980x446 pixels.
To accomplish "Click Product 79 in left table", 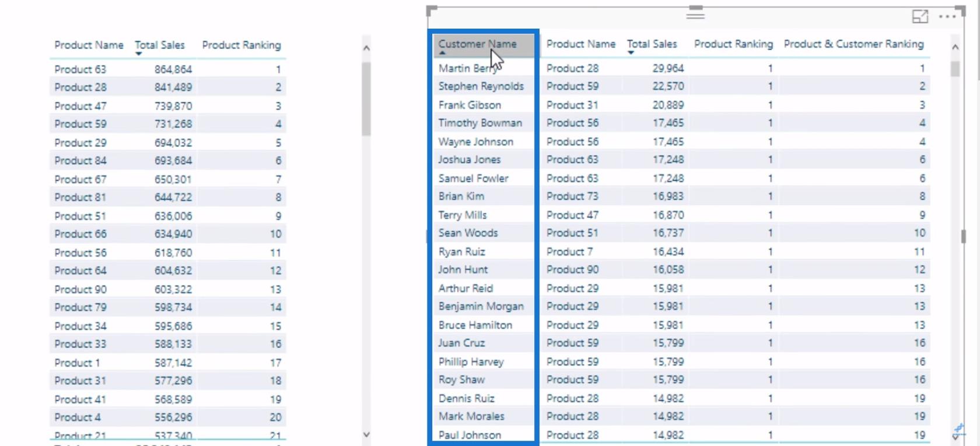I will 80,308.
